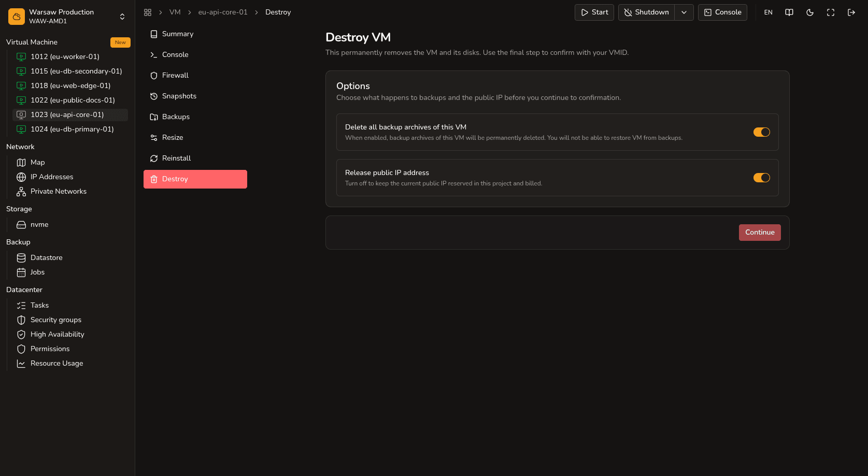
Task: Click the dashboard grid icon in breadcrumb
Action: click(x=148, y=12)
